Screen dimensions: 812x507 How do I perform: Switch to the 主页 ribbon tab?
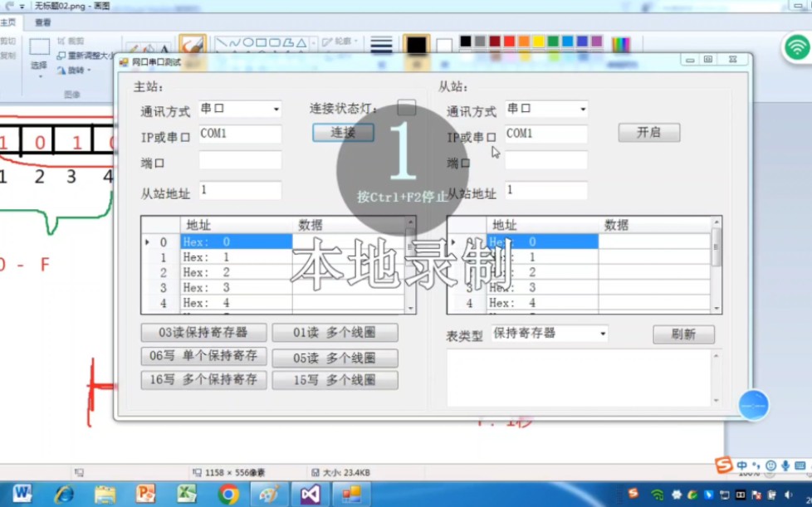coord(10,22)
